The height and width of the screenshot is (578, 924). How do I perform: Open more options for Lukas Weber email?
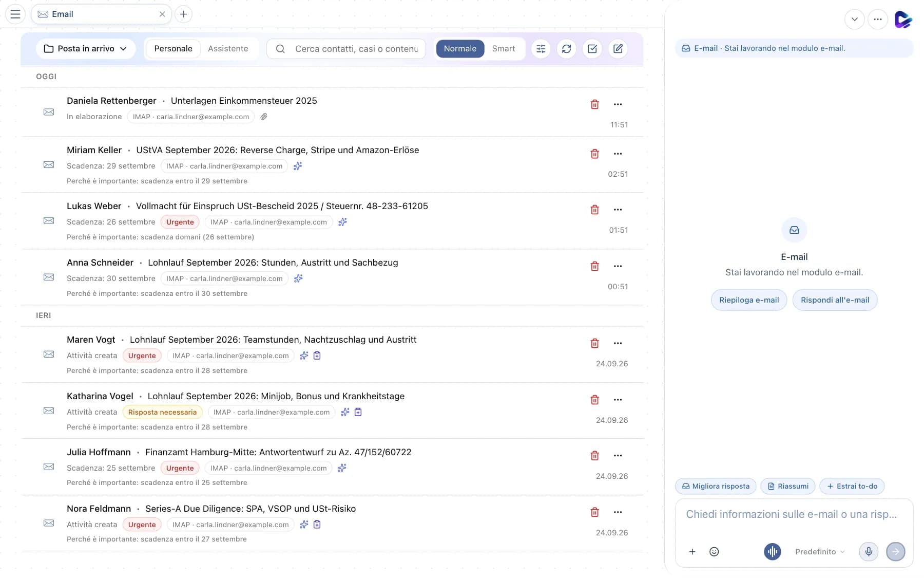coord(618,210)
